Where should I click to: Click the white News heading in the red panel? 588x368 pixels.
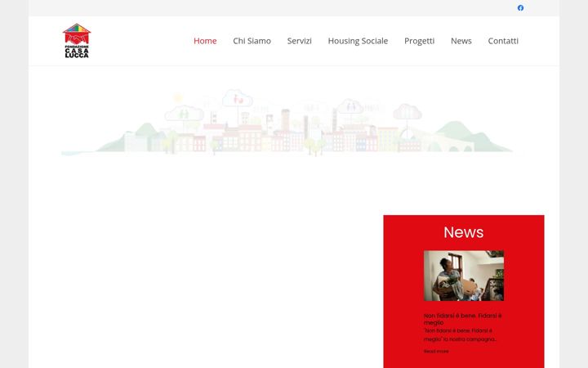point(464,232)
